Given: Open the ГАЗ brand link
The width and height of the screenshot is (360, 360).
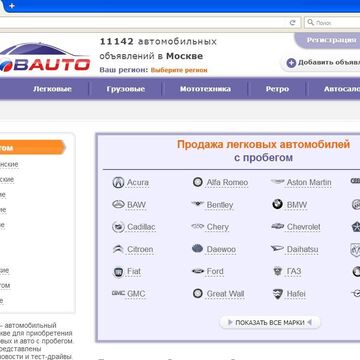Looking at the screenshot, I should [x=294, y=272].
